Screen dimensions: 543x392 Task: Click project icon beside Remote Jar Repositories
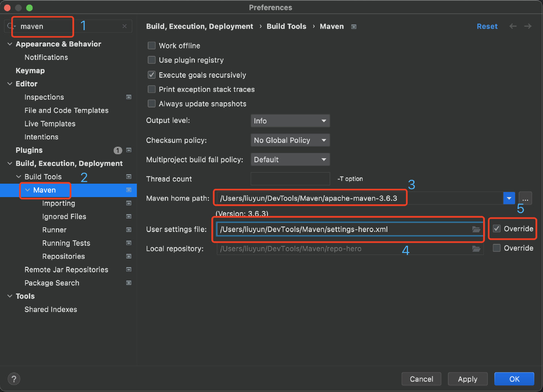(x=128, y=269)
